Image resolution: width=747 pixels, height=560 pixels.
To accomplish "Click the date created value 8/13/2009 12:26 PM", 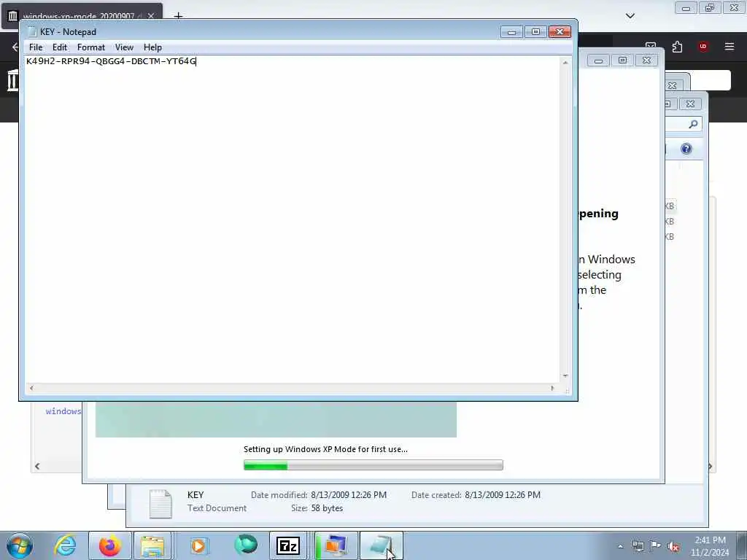I will tap(503, 495).
